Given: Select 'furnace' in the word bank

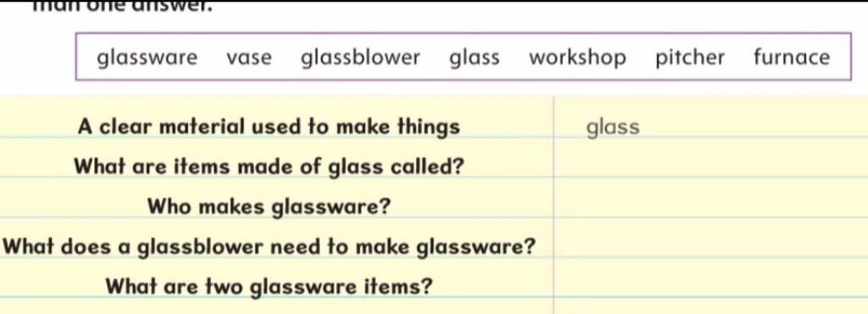Looking at the screenshot, I should (x=792, y=57).
